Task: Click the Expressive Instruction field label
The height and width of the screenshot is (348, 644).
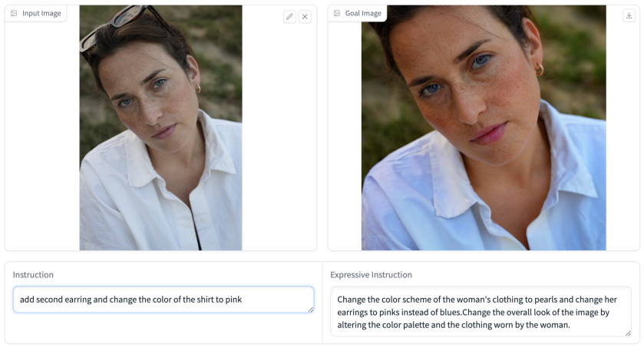Action: (x=371, y=275)
